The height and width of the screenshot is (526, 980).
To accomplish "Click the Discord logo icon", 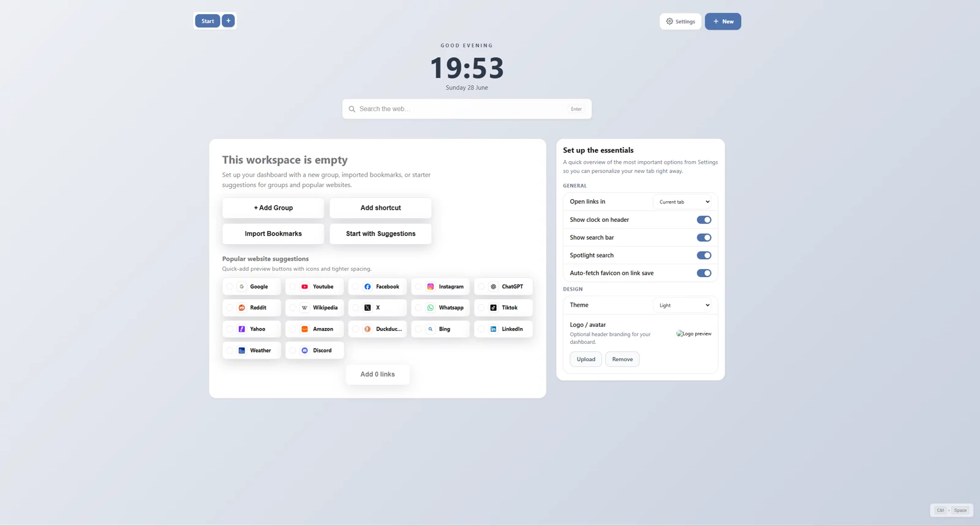I will click(304, 351).
